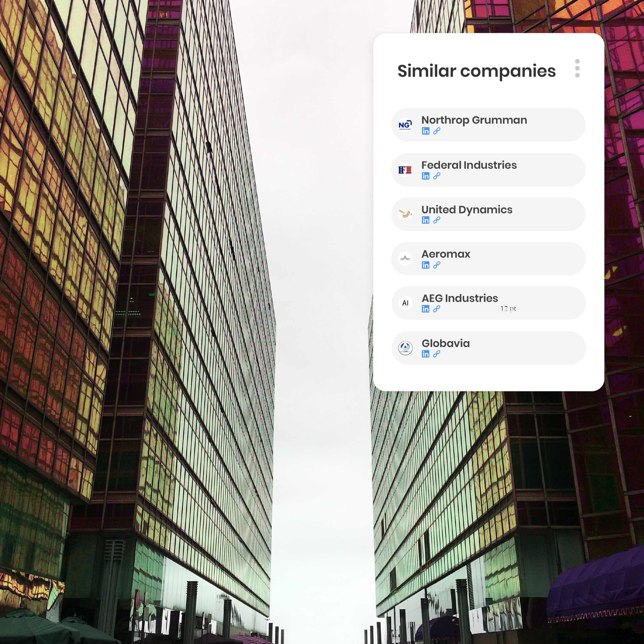The image size is (644, 644).
Task: Open AEG Industries' LinkedIn icon
Action: (425, 309)
